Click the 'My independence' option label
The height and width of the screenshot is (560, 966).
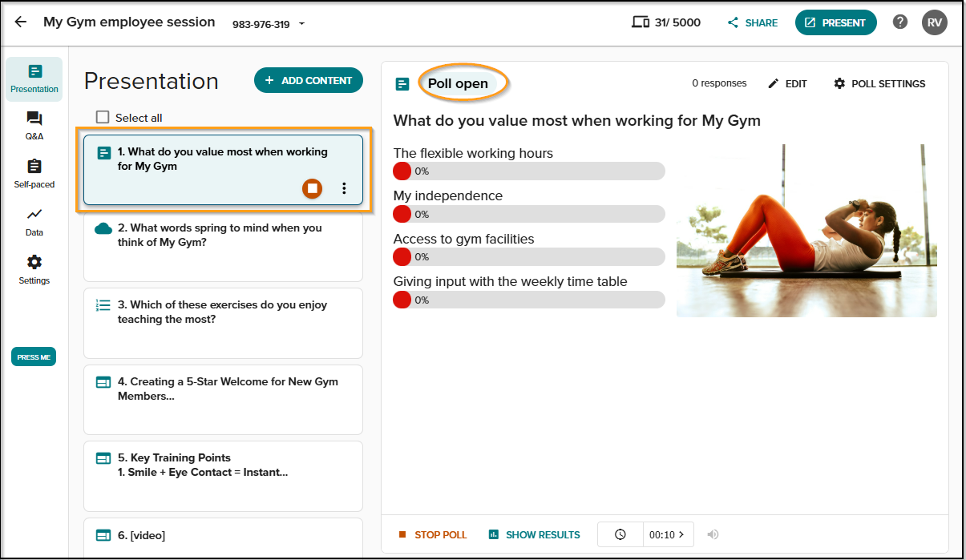pos(448,196)
